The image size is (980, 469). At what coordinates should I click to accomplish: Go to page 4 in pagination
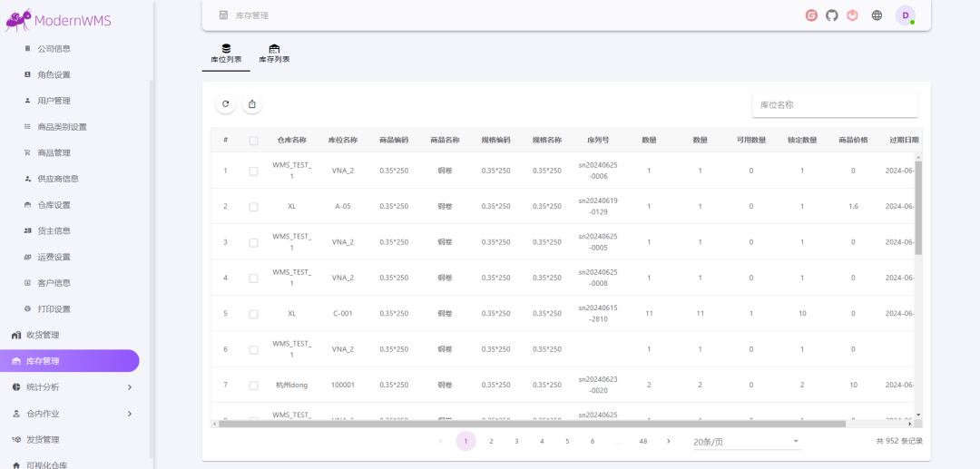[x=542, y=442]
